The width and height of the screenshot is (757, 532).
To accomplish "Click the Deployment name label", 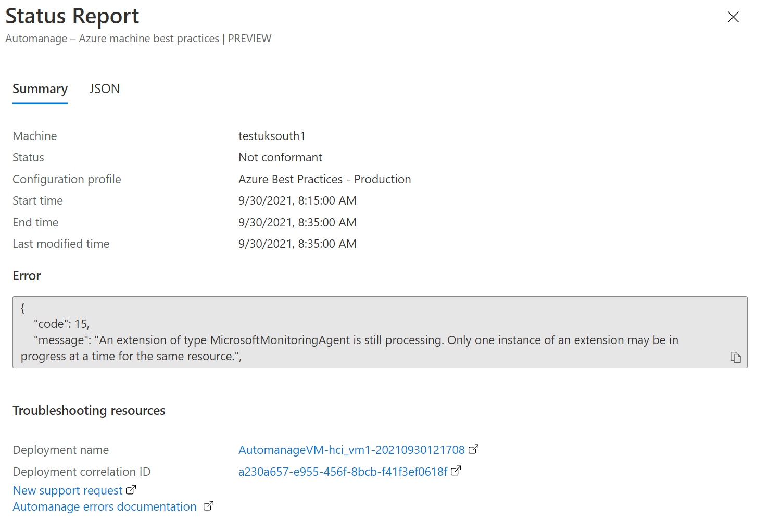I will click(61, 450).
